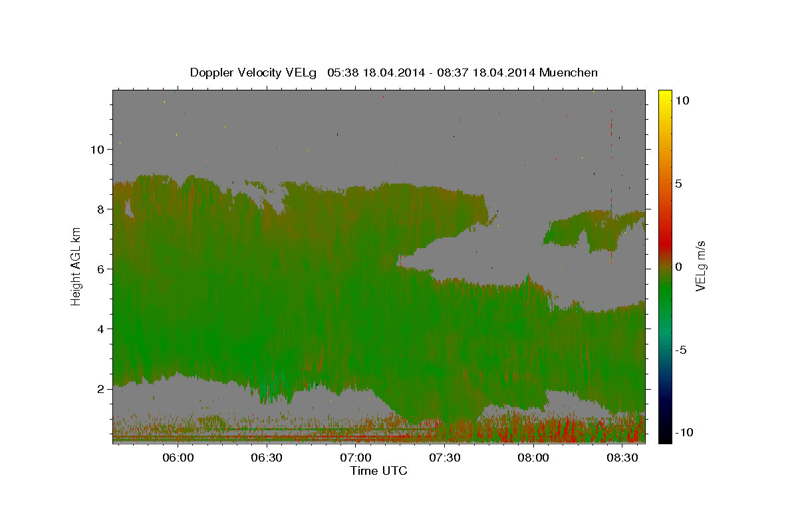Click the 'VELg m/s' colorbar label
This screenshot has width=798, height=532.
click(x=700, y=266)
